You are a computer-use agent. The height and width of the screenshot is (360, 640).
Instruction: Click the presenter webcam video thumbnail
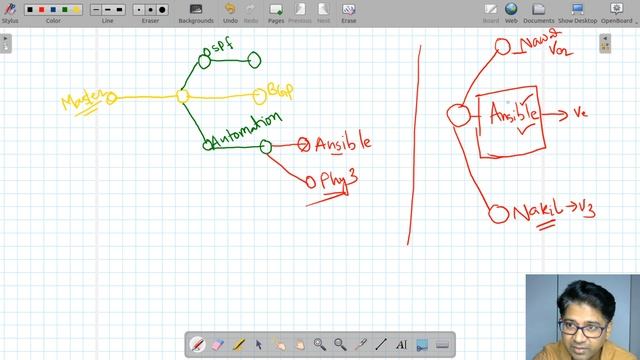pos(583,317)
